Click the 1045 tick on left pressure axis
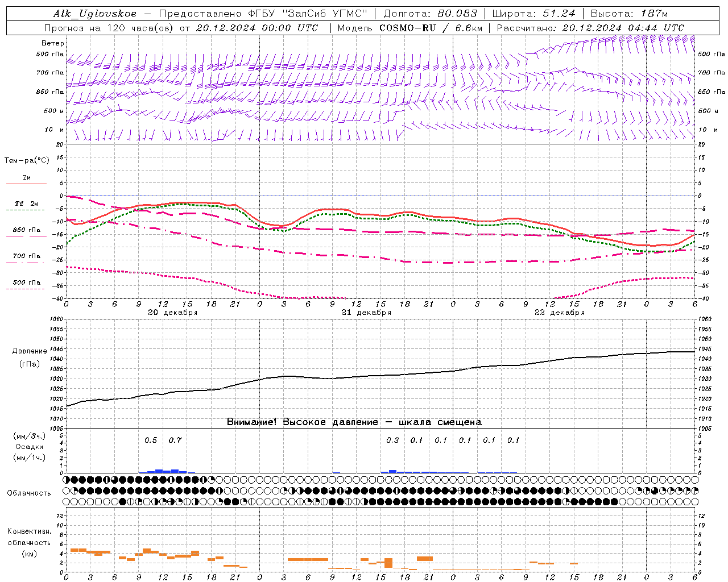728x582 pixels. point(57,349)
